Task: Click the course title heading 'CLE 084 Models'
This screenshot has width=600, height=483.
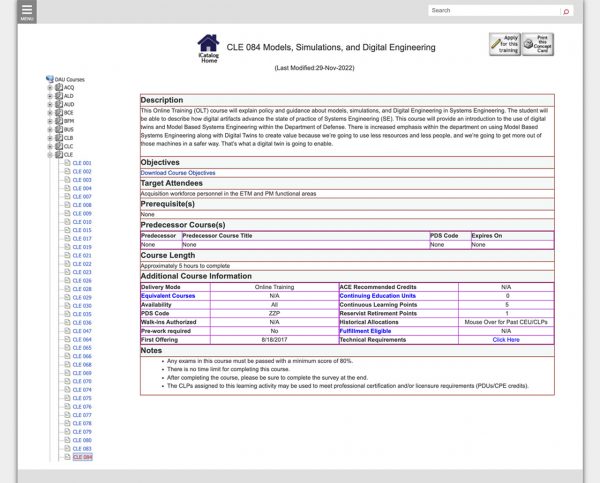Action: click(x=331, y=47)
